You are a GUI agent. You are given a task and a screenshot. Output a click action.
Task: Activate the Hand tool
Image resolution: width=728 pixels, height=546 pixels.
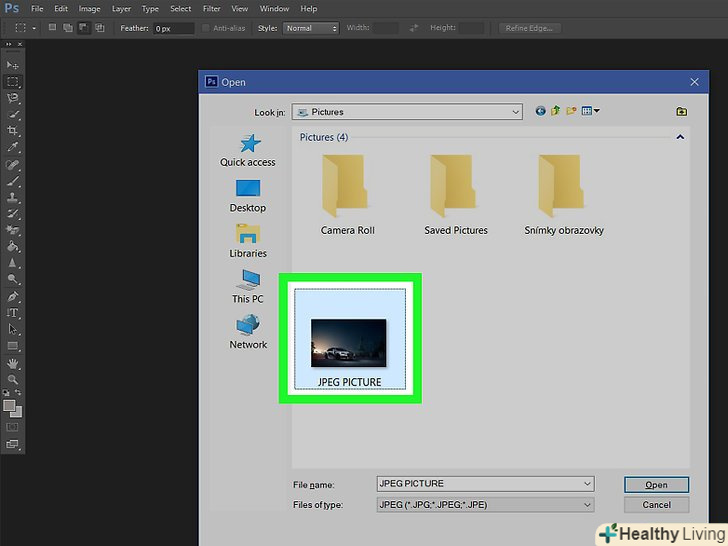coord(13,363)
